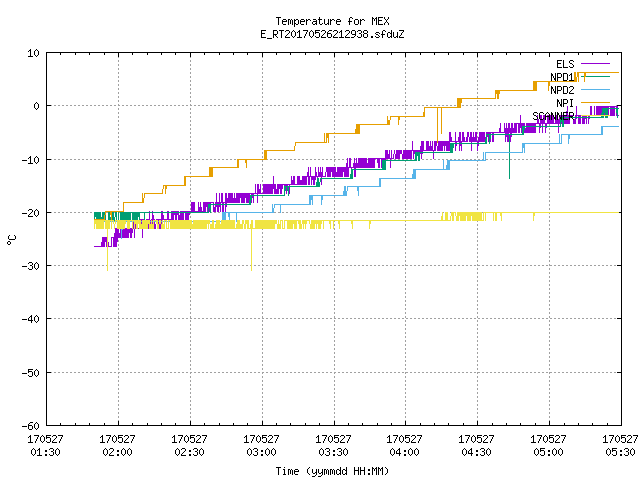This screenshot has height=480, width=640.
Task: Click the chart title 'Temperature for MEX'
Action: tap(332, 21)
